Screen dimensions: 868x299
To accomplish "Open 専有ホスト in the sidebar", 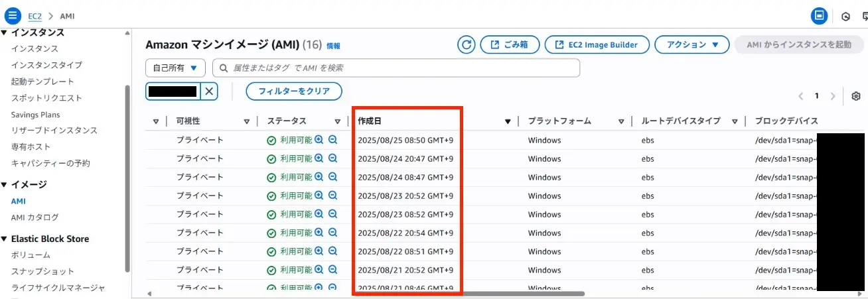I will [31, 147].
